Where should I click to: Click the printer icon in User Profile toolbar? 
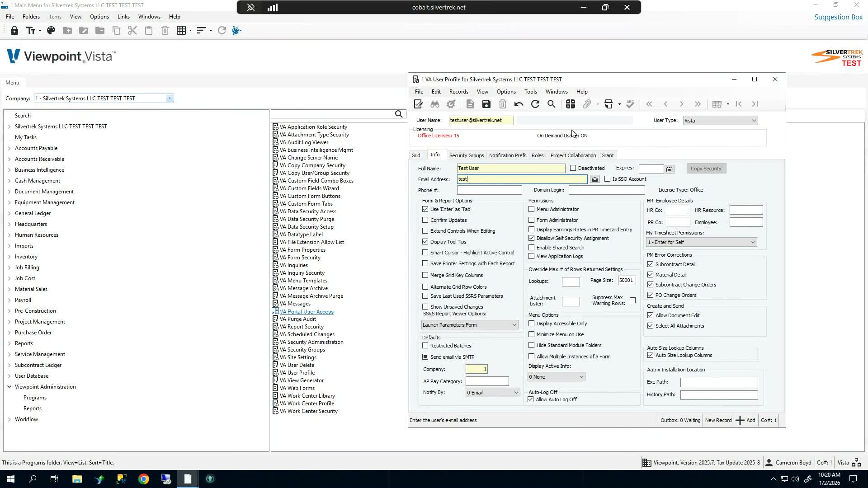pyautogui.click(x=609, y=104)
